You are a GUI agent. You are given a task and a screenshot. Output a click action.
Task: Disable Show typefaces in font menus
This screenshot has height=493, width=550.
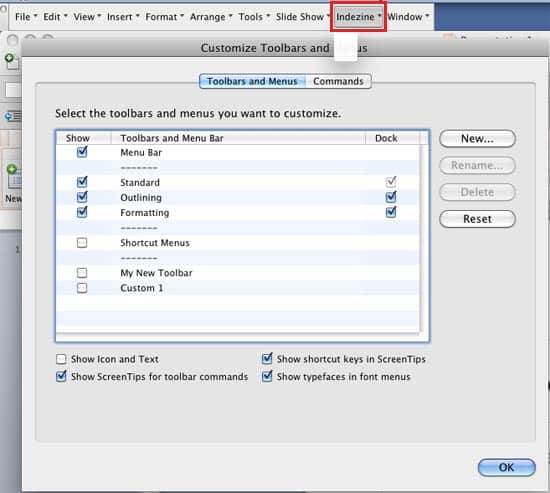click(x=267, y=377)
